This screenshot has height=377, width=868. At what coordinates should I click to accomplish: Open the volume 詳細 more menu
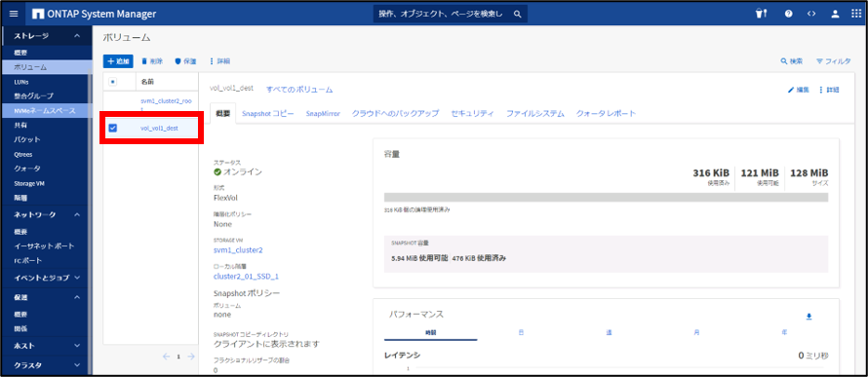829,90
